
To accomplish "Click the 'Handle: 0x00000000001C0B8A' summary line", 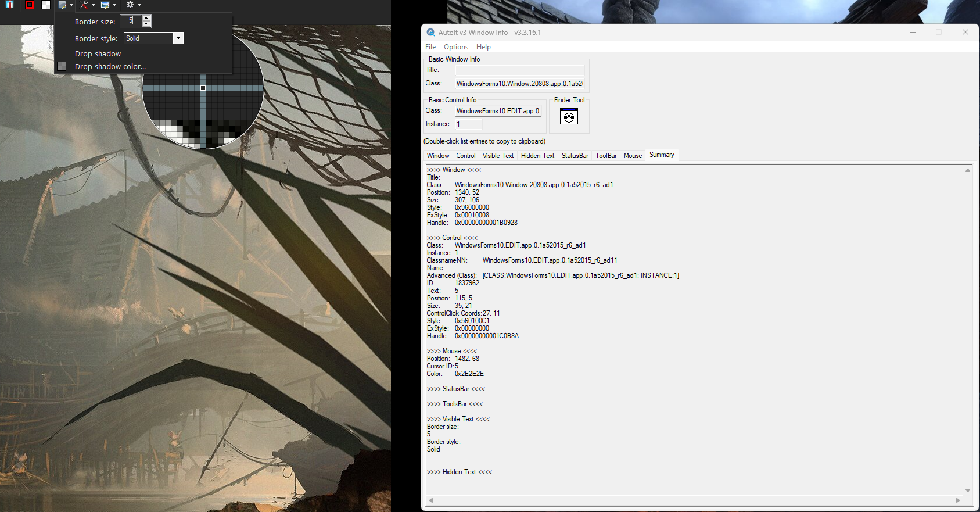I will (473, 336).
